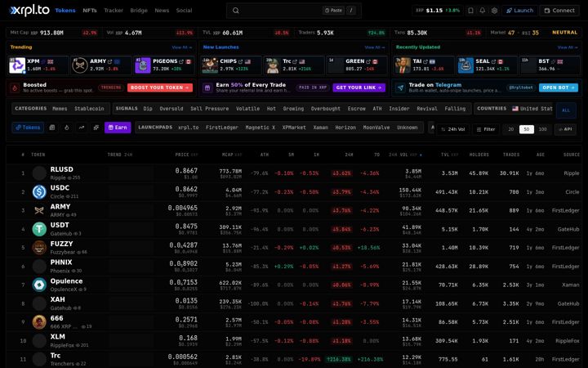Open the NFTs nav tab
Image resolution: width=588 pixels, height=368 pixels.
(90, 11)
